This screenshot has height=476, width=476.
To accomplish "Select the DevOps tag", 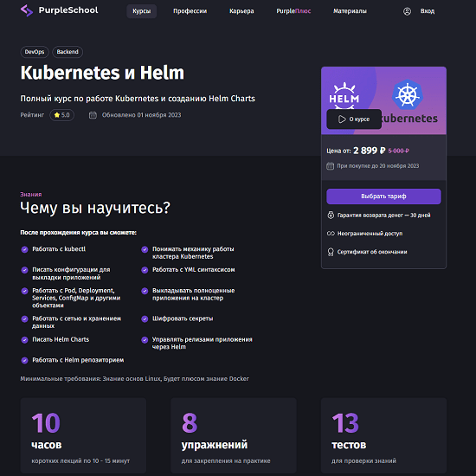I will click(x=35, y=52).
